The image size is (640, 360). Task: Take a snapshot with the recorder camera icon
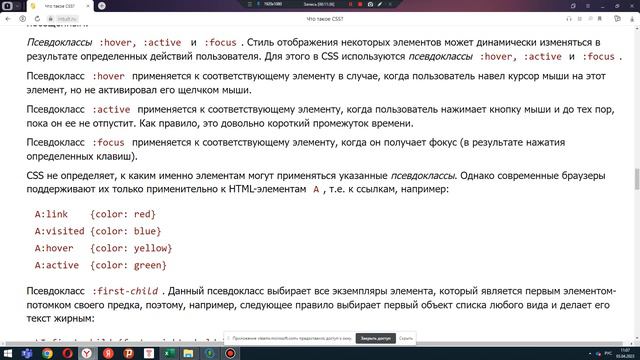pos(370,4)
